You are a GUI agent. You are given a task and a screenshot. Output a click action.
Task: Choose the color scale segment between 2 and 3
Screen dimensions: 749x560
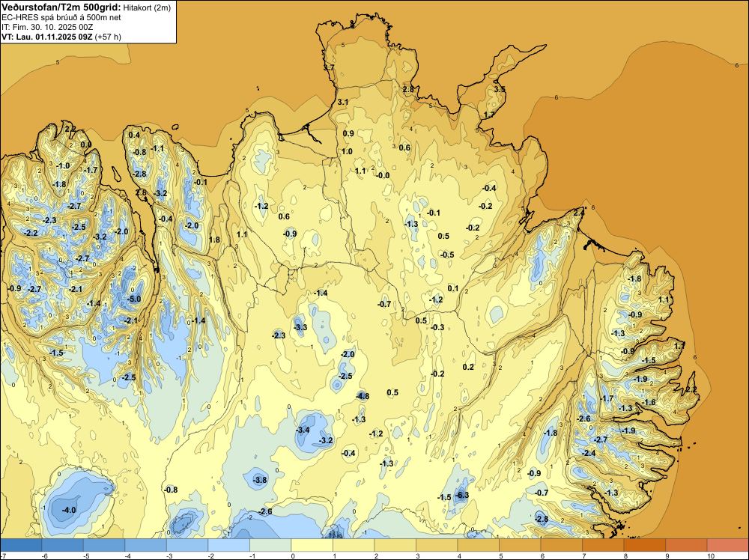395,545
